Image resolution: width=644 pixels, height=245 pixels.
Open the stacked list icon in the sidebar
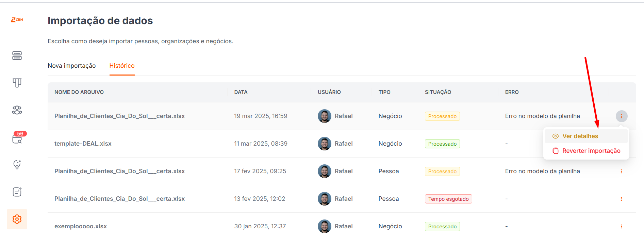[x=17, y=55]
